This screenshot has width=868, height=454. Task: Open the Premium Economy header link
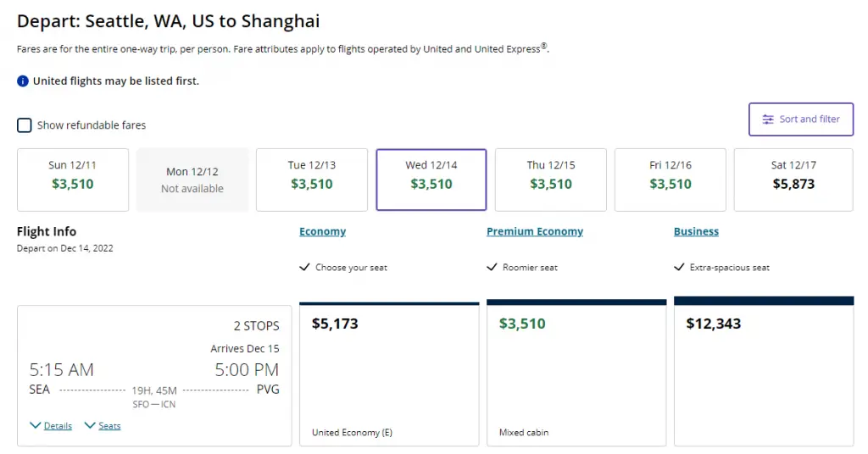click(535, 231)
